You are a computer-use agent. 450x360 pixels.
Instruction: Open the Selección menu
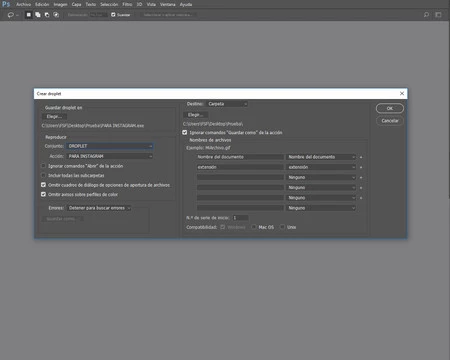tap(109, 4)
